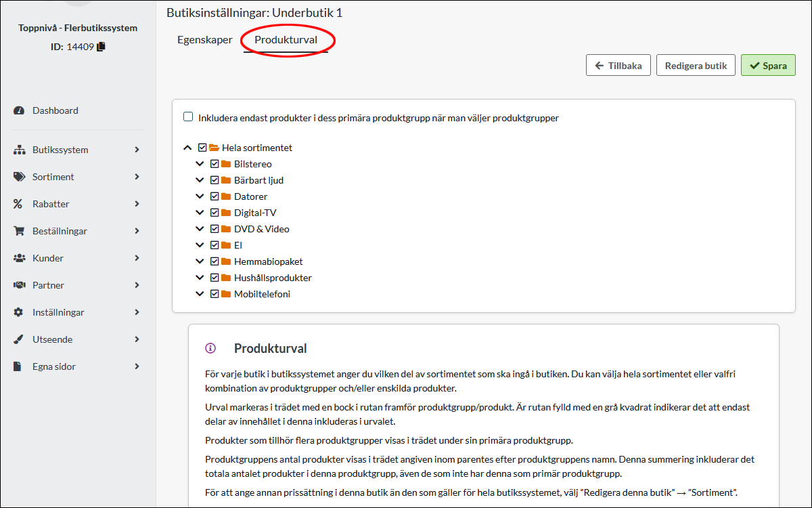Click the Egna sidor page icon
The width and height of the screenshot is (812, 508).
pos(18,366)
